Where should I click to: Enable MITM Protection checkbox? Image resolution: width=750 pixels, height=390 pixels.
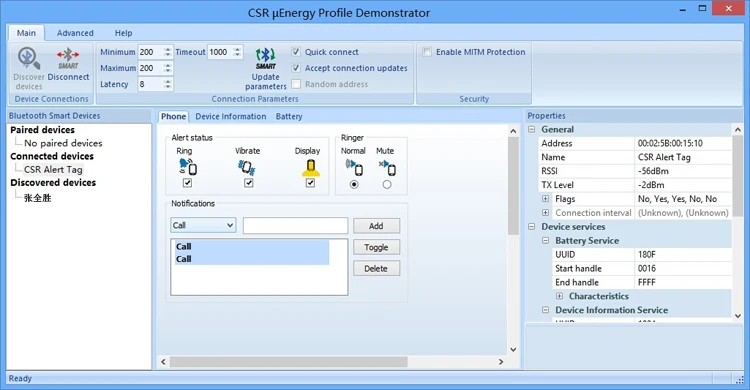coord(427,52)
